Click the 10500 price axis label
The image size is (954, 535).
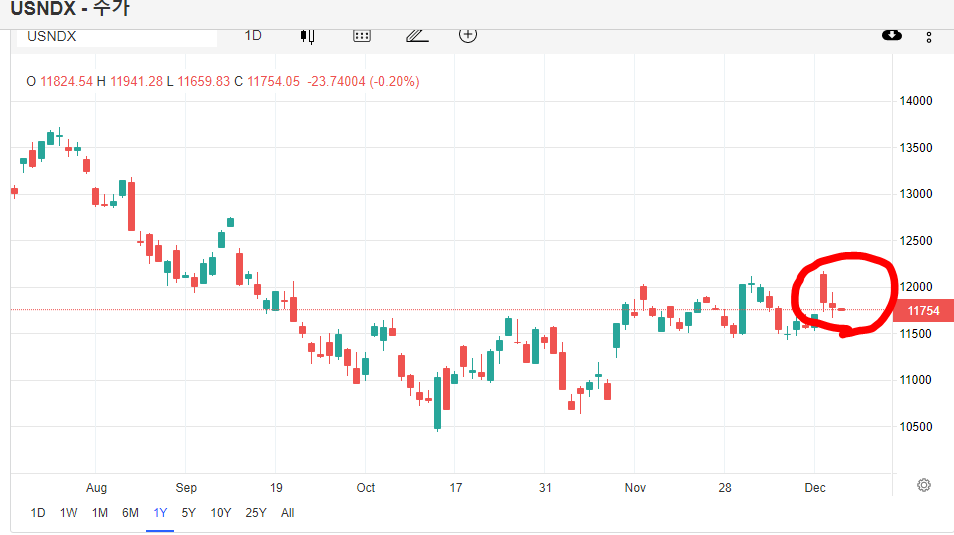(916, 427)
